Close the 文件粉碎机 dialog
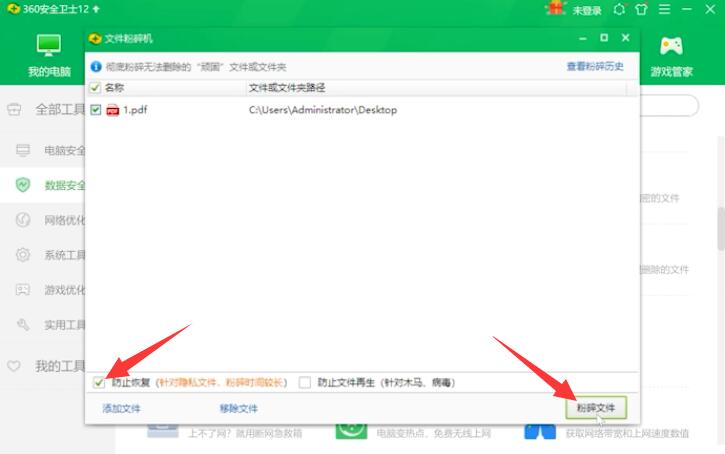Viewport: 725px width, 454px height. 626,37
